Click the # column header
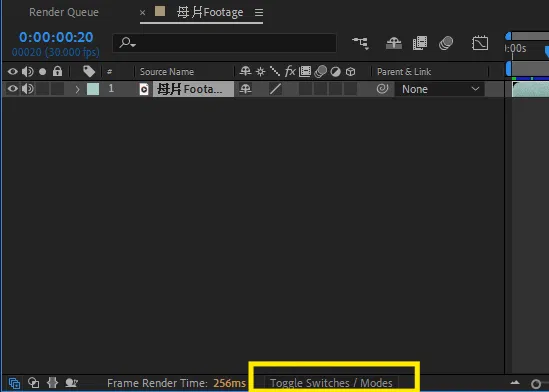549x392 pixels. pyautogui.click(x=110, y=72)
